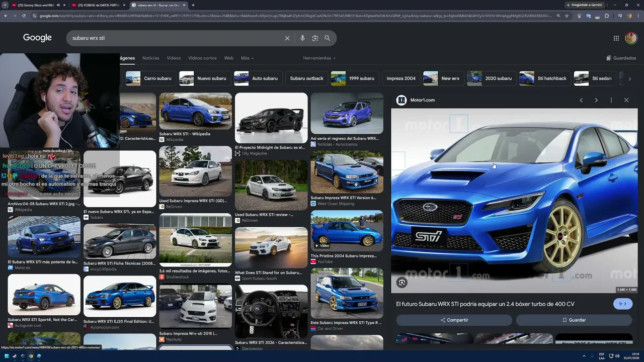Open the Motor1.com site icon
Viewport: 644px width, 362px height.
(x=401, y=100)
